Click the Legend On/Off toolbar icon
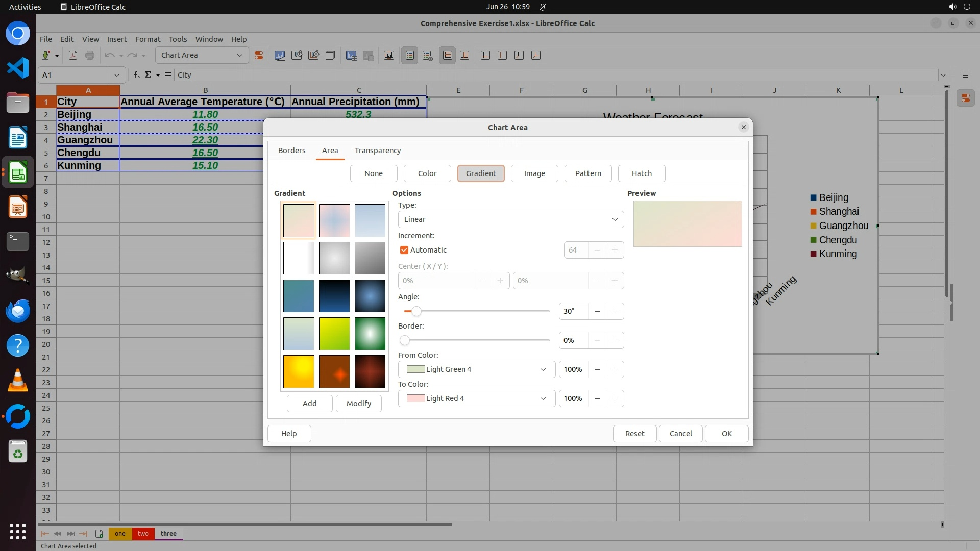The height and width of the screenshot is (551, 980). tap(410, 55)
